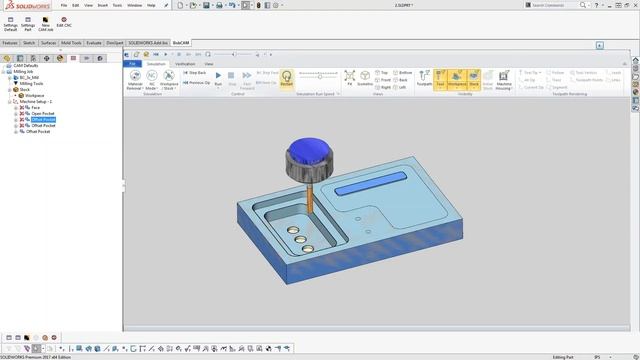The height and width of the screenshot is (360, 640).
Task: Open the Material Removal simulation mode
Action: pos(135,80)
